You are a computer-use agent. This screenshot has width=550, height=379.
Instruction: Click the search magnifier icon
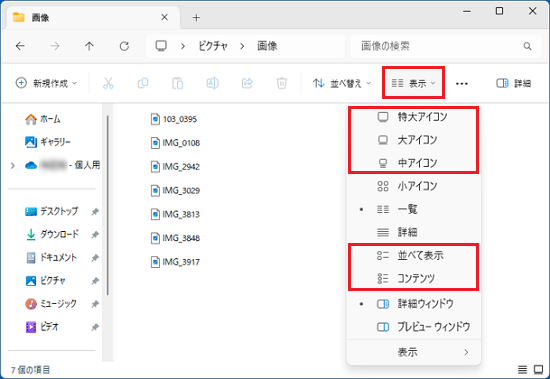(527, 46)
